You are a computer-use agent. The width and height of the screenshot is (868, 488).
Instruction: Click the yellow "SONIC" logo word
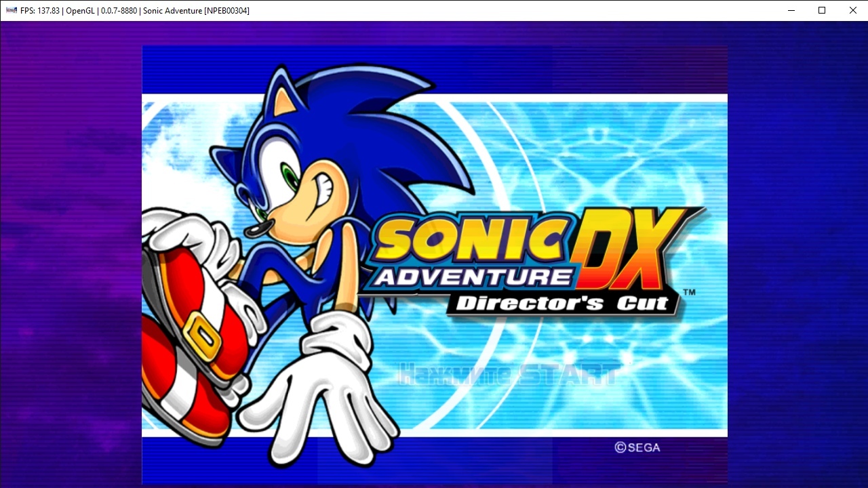(468, 241)
